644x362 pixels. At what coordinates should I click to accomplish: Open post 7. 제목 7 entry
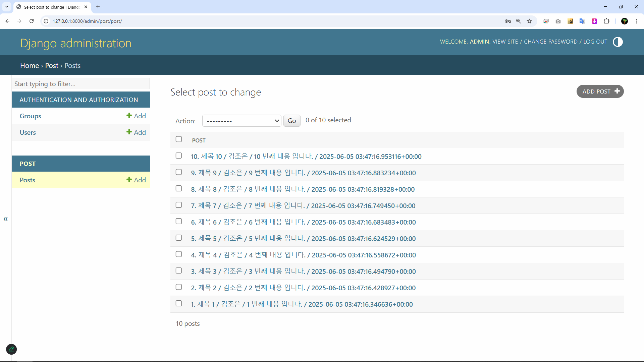click(303, 205)
